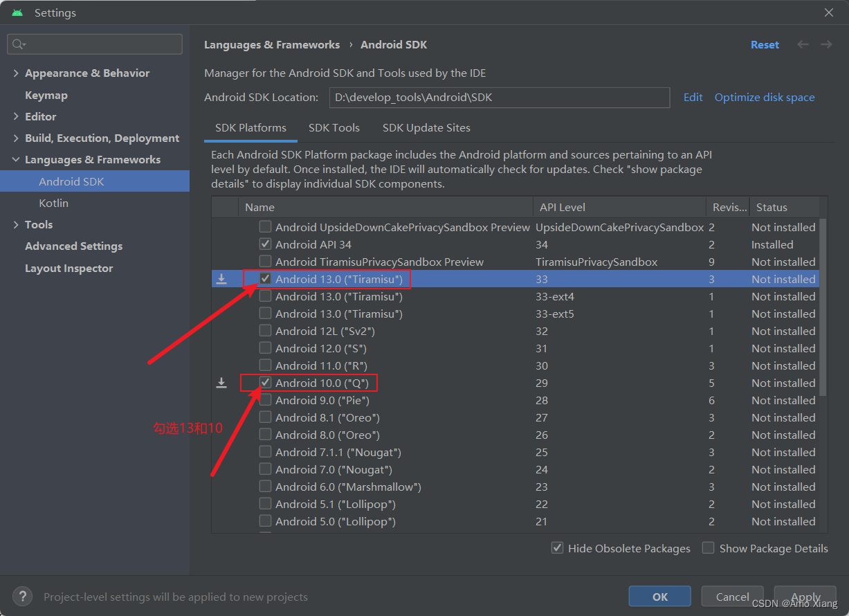Check Android 5.0 Lollipop checkbox
The height and width of the screenshot is (616, 849).
click(265, 521)
